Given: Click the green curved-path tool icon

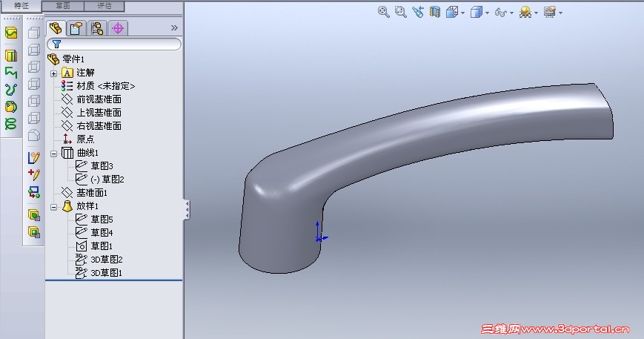Looking at the screenshot, I should [x=11, y=90].
